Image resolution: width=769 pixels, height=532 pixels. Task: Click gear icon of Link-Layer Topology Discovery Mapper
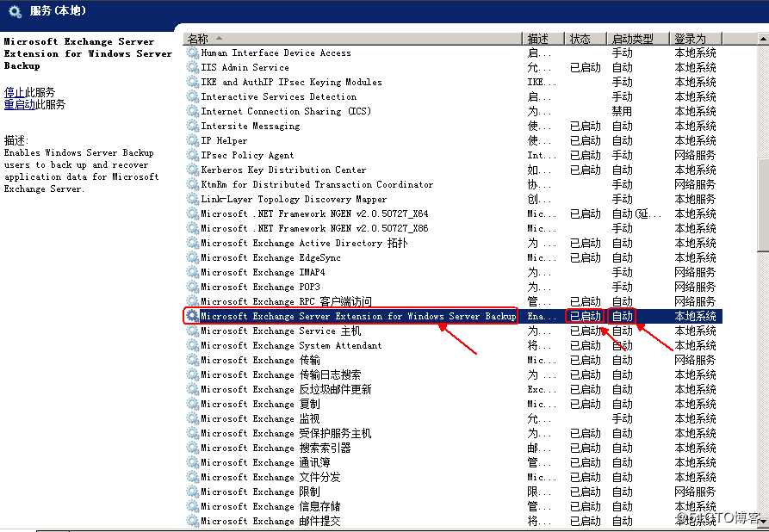click(x=193, y=199)
